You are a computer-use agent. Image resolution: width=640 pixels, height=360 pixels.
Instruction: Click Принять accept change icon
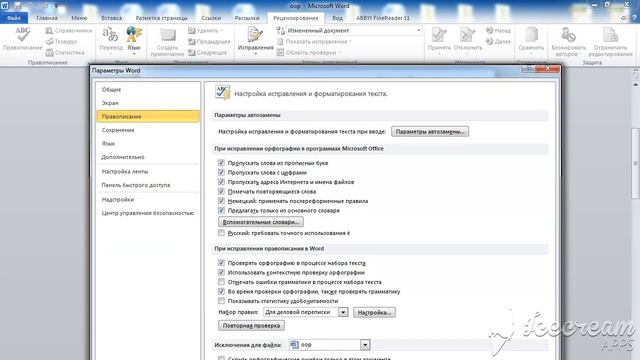coord(439,35)
